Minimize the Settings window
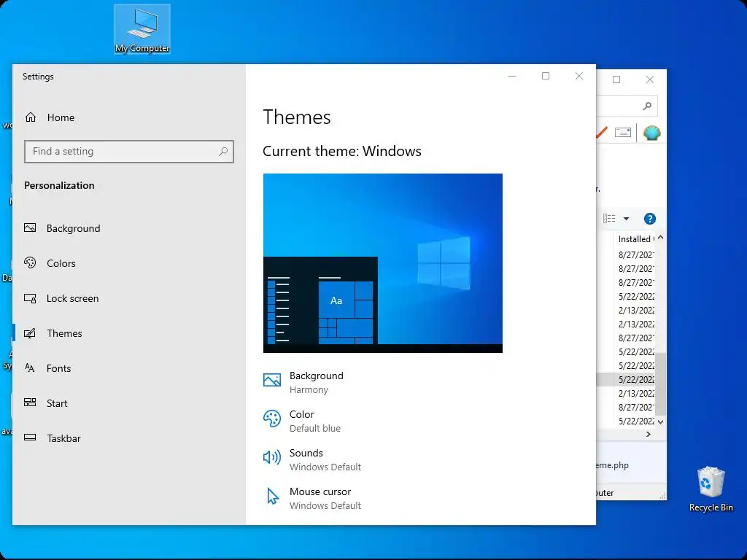Image resolution: width=747 pixels, height=560 pixels. tap(512, 76)
